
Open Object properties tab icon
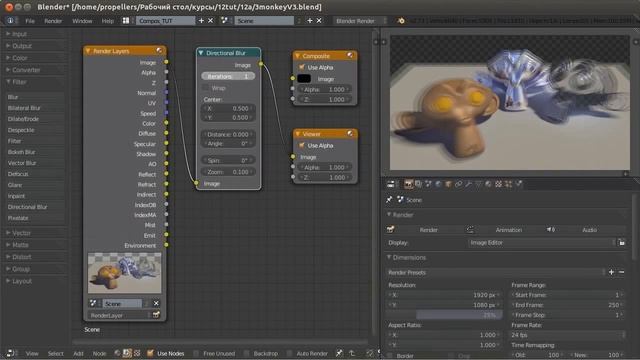point(448,184)
